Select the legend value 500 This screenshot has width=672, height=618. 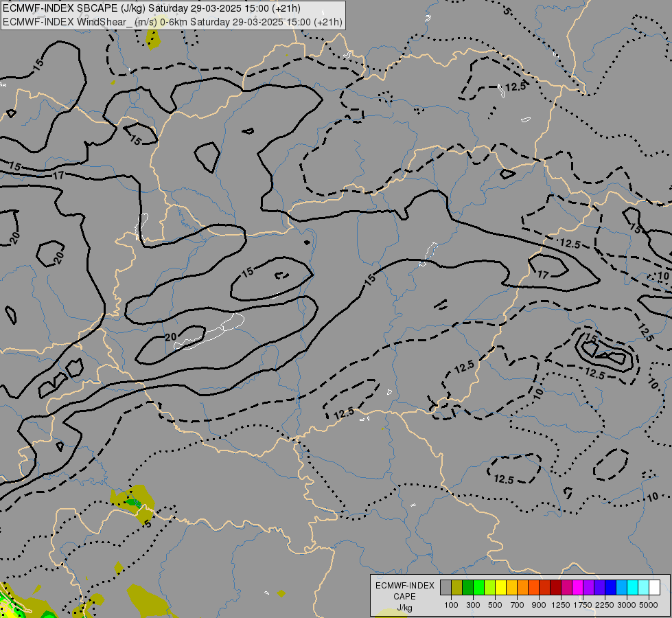495,605
